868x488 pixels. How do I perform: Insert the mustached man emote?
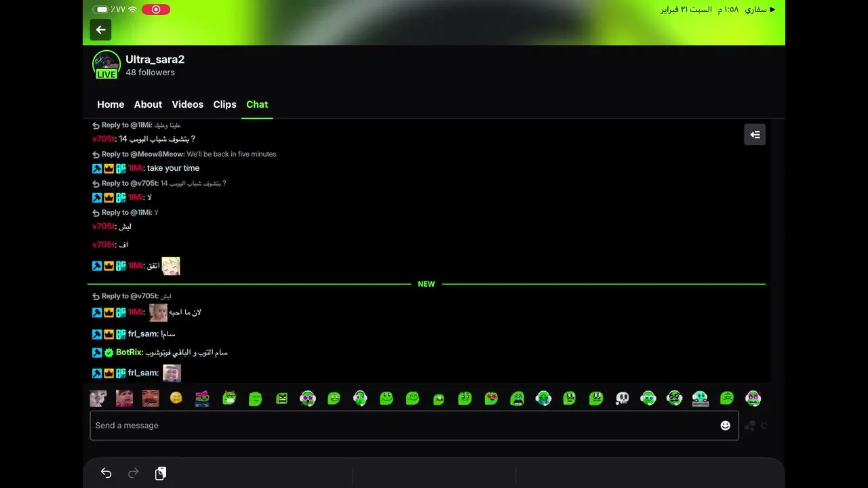tap(151, 399)
